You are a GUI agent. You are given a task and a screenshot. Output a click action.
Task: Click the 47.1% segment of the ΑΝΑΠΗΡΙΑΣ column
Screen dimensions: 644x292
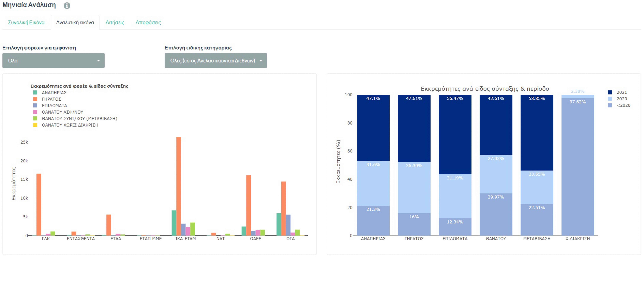pyautogui.click(x=373, y=128)
